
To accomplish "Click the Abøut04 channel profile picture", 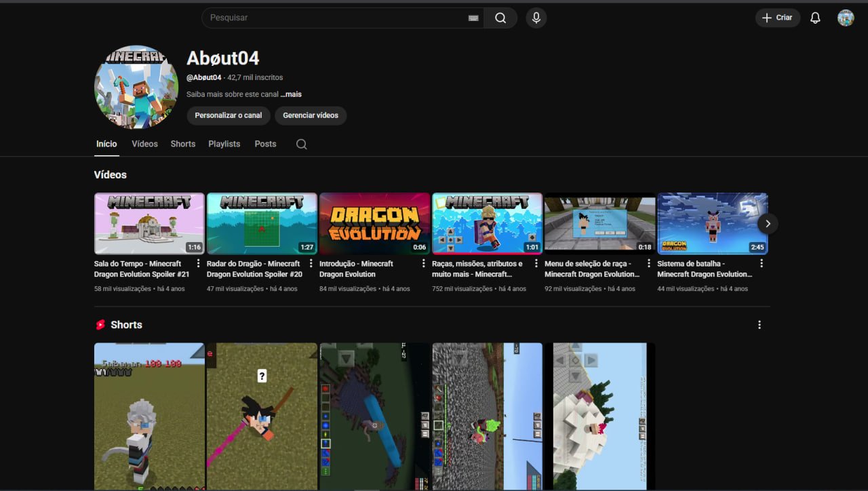I will coord(136,87).
